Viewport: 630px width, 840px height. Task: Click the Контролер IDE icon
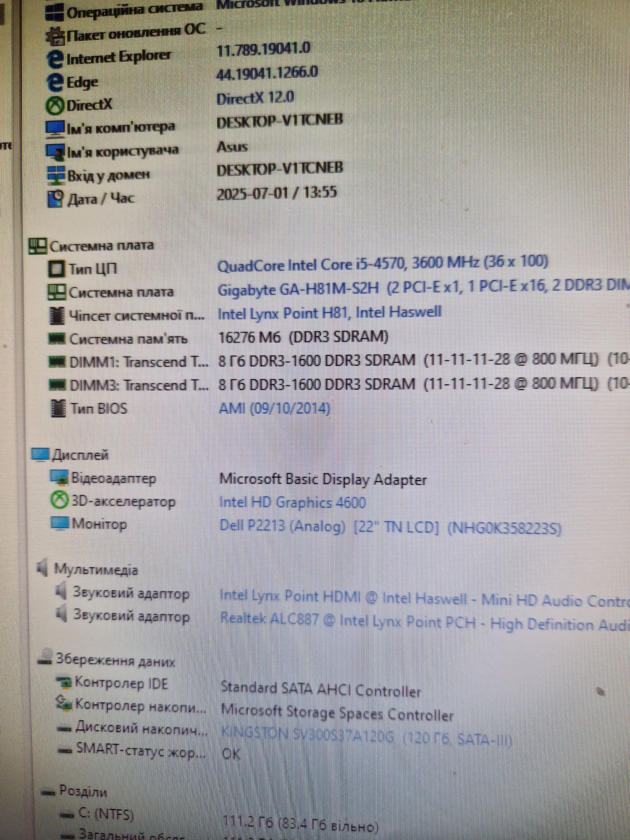pos(64,683)
